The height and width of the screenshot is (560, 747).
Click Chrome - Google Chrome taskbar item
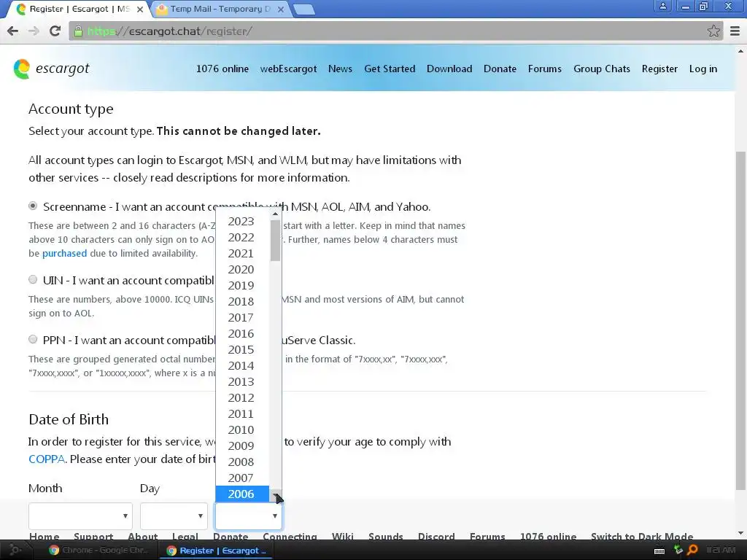[x=98, y=551]
